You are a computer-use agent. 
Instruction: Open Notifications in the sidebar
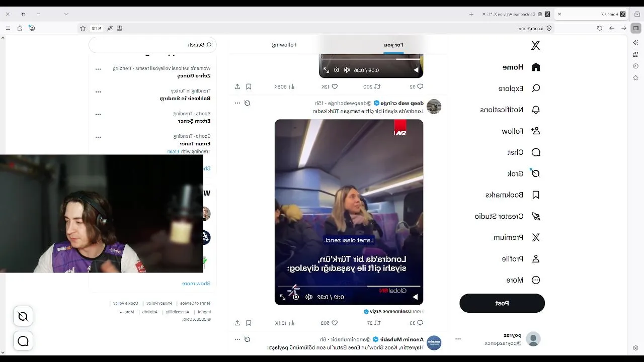point(510,110)
